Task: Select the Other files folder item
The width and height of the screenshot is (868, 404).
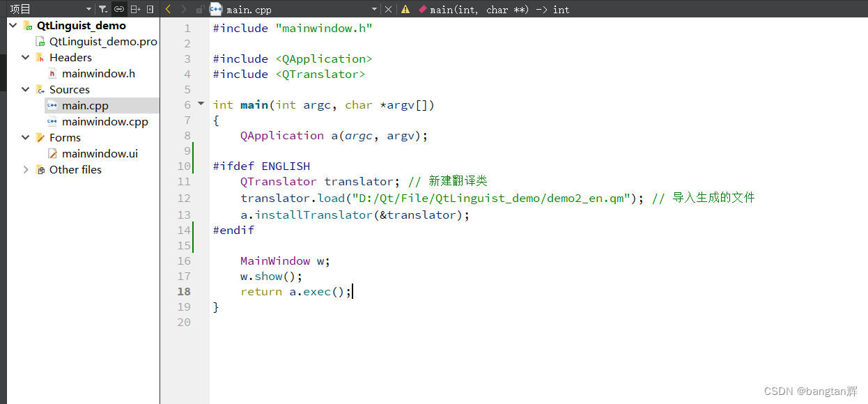Action: (x=75, y=169)
